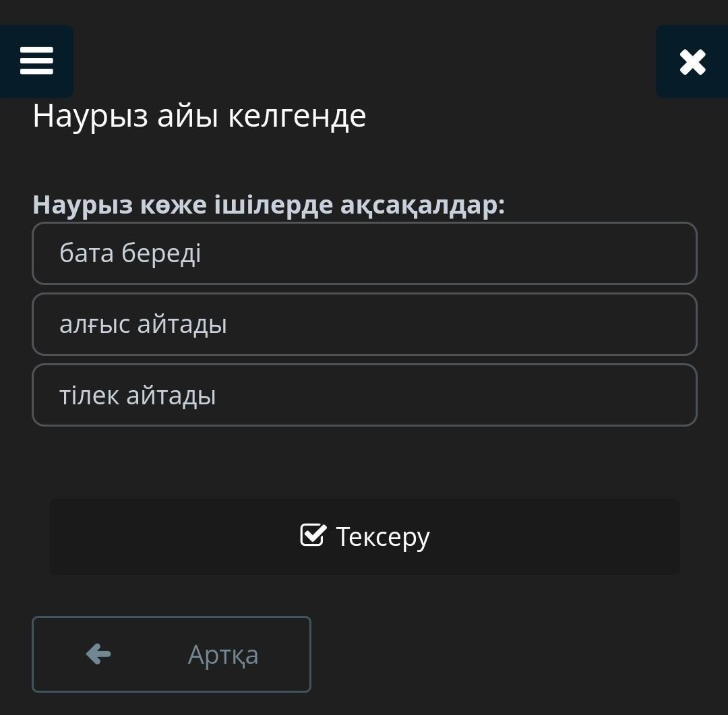Viewport: 728px width, 715px height.
Task: Click the word "тілек" in third answer
Action: [x=88, y=396]
